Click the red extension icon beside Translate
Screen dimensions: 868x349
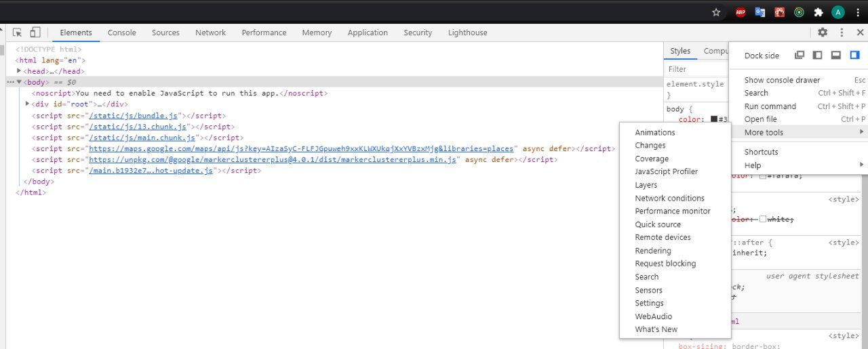[x=780, y=12]
